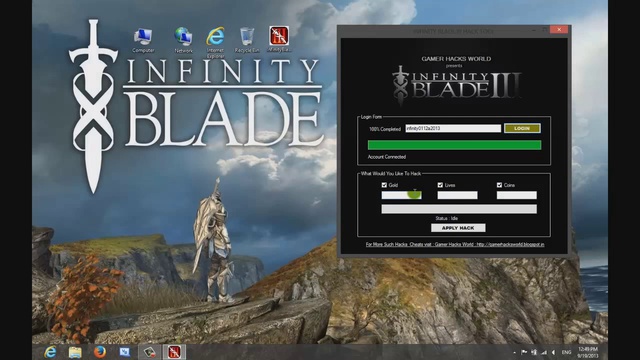Open the volume speaker tray icon
This screenshot has width=640, height=360.
pos(553,352)
